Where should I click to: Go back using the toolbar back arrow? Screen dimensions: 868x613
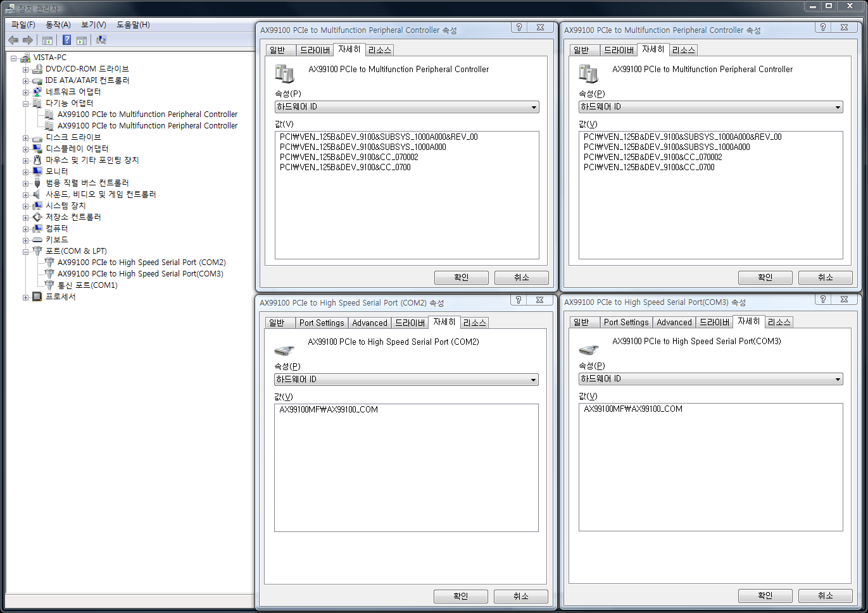(x=13, y=40)
